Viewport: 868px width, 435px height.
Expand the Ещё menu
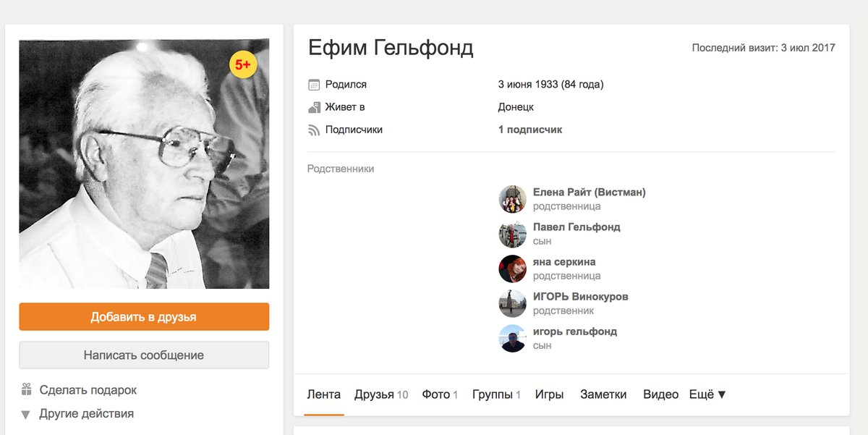pos(707,394)
